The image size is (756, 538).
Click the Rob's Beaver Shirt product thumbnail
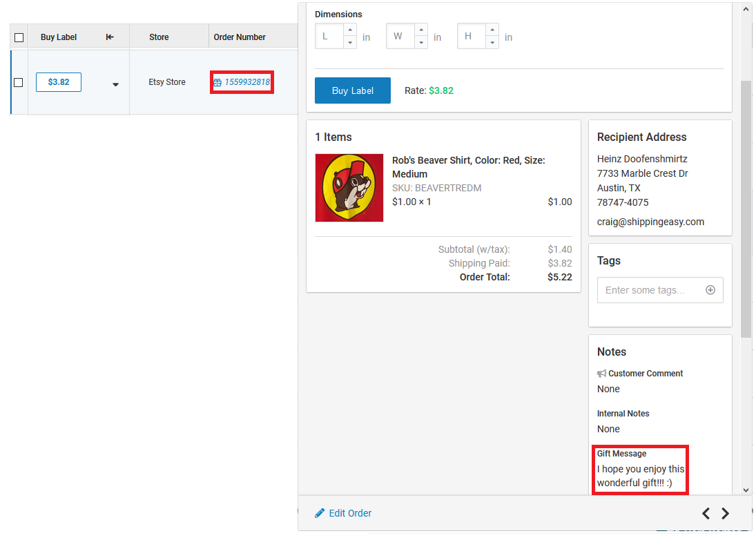(349, 187)
